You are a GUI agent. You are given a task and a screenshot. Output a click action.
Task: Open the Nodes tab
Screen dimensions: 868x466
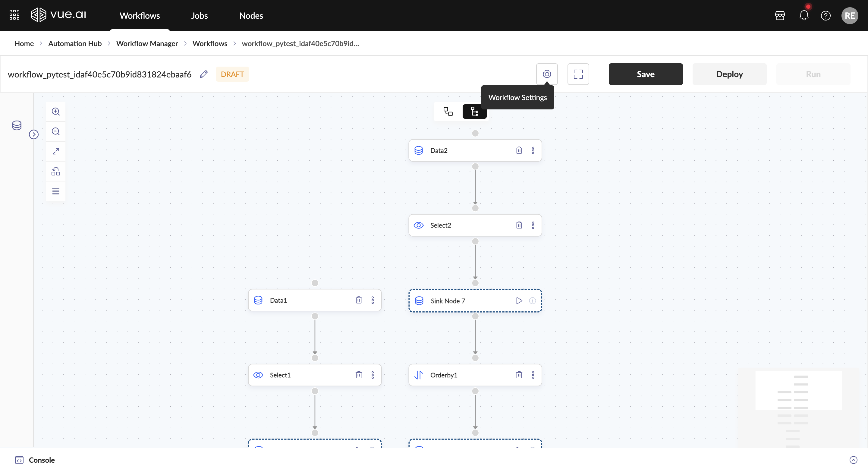[251, 15]
